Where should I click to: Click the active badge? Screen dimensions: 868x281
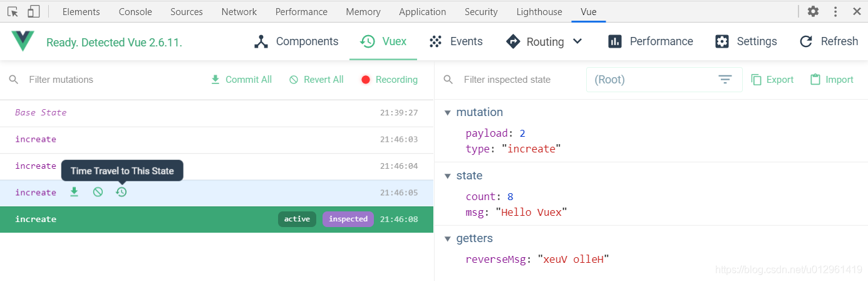tap(297, 219)
